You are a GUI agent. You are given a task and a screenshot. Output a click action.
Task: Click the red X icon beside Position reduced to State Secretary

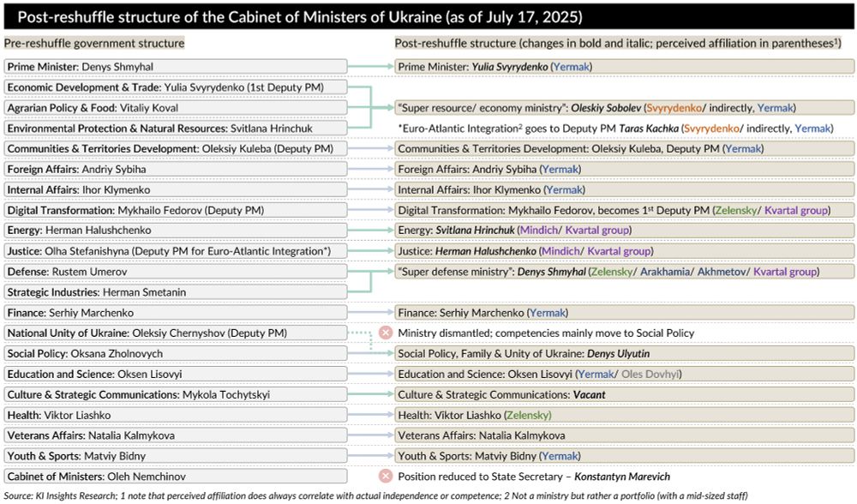pos(386,476)
